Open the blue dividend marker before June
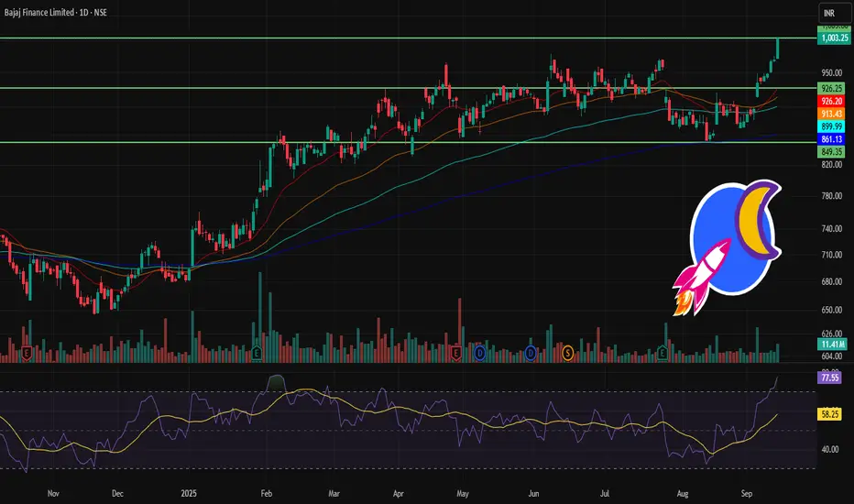854x504 pixels. tap(531, 354)
